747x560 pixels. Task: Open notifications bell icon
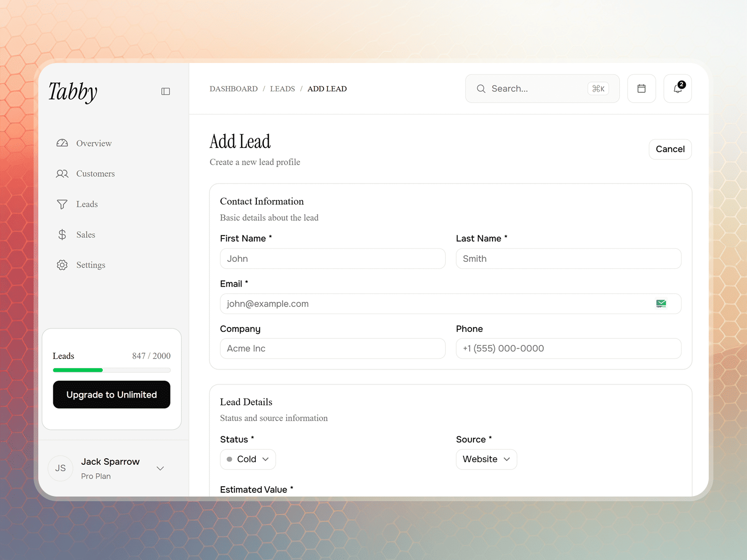tap(677, 89)
